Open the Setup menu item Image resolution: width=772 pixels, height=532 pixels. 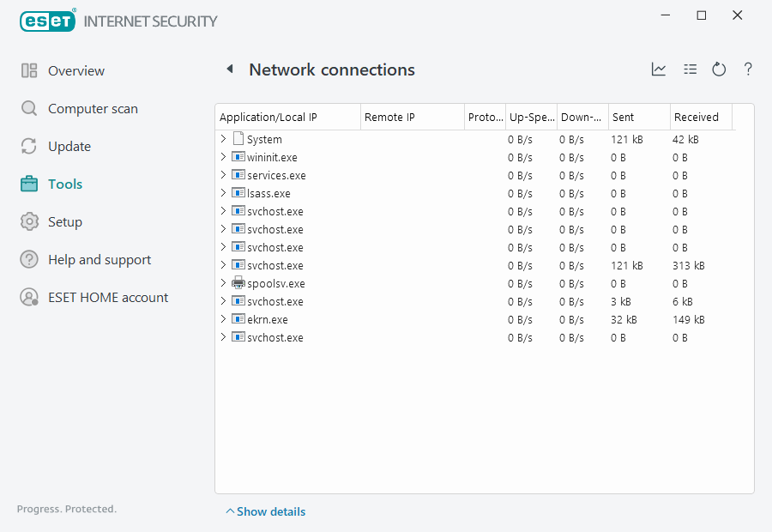pos(64,222)
